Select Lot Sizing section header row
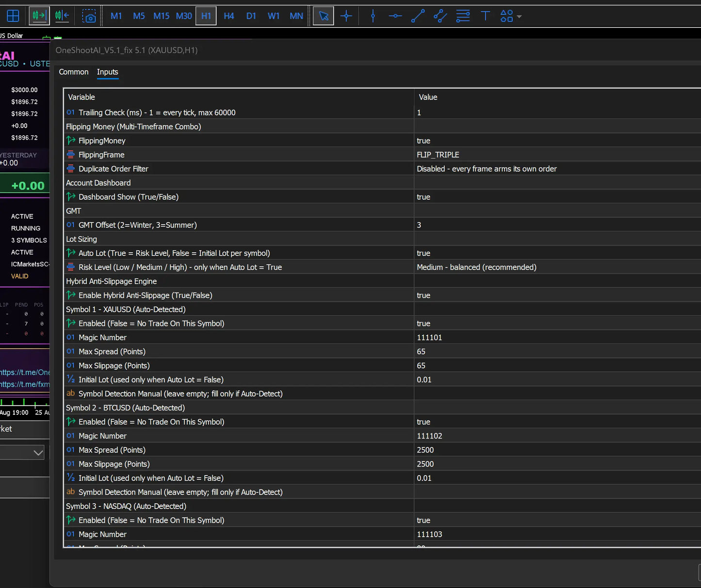Screen dimensions: 701x588 [x=382, y=239]
